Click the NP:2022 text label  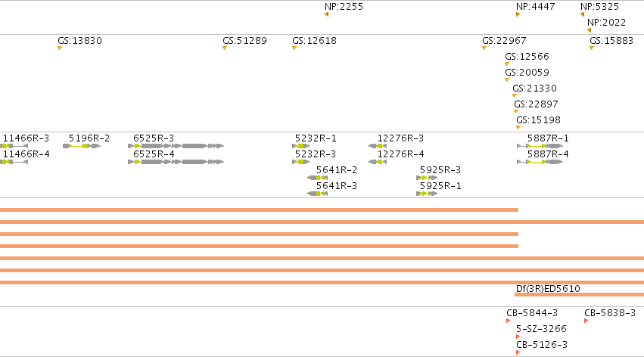pyautogui.click(x=607, y=23)
